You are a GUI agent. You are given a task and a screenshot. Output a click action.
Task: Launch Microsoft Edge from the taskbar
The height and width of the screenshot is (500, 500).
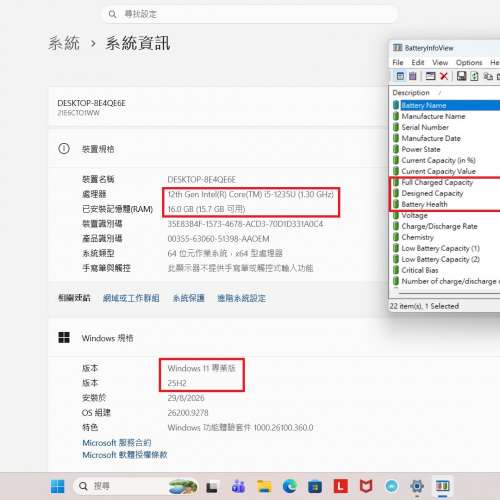point(290,487)
